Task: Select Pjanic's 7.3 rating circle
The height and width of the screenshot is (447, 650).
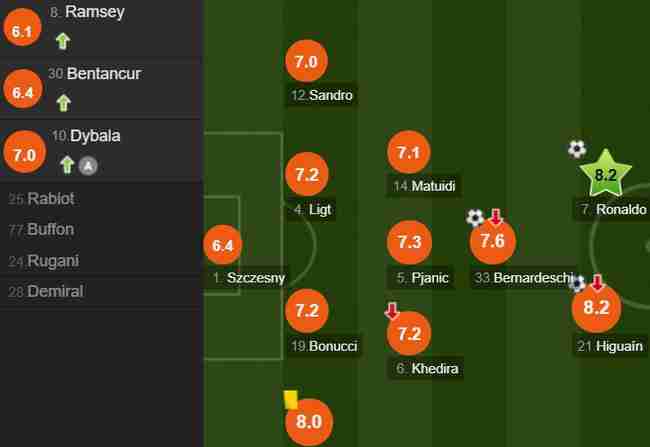Action: pyautogui.click(x=409, y=242)
